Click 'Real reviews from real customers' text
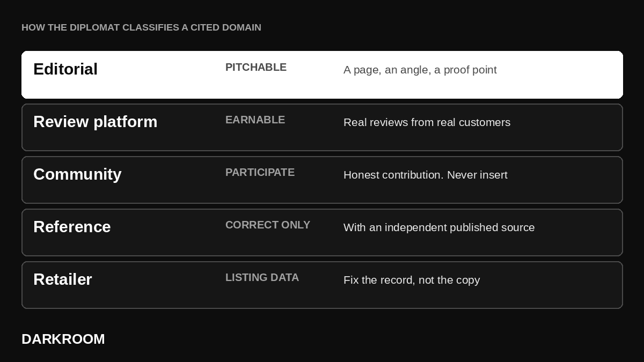 [x=427, y=122]
